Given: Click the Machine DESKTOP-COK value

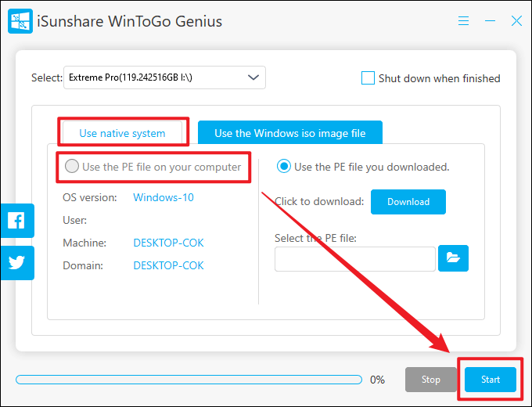Looking at the screenshot, I should click(x=169, y=243).
